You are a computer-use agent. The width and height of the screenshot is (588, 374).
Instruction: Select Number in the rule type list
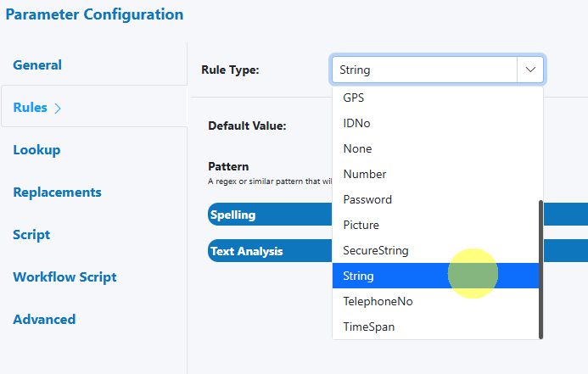pos(435,174)
